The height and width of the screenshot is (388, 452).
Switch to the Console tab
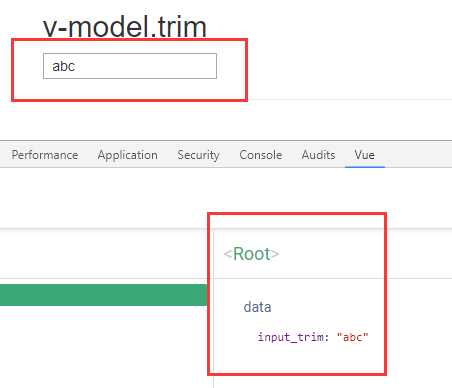pos(261,155)
